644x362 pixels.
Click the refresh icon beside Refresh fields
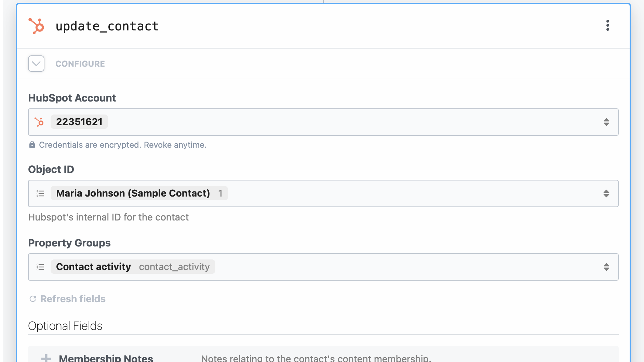(33, 299)
